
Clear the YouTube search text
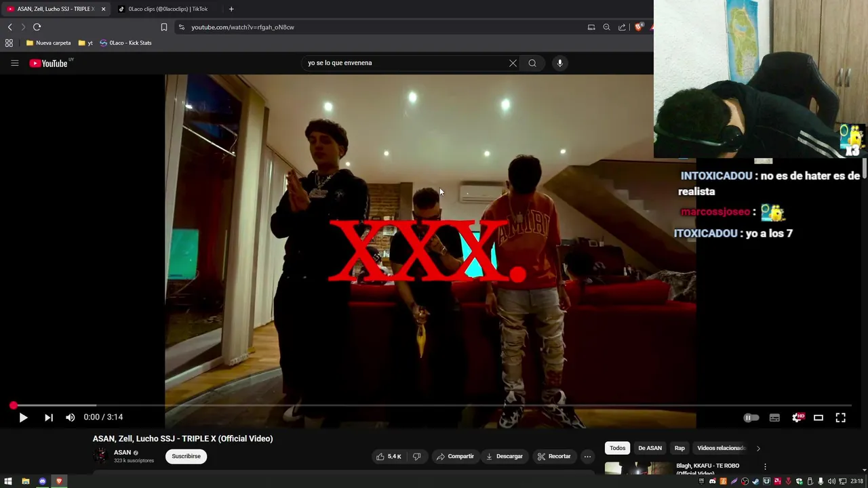click(513, 63)
